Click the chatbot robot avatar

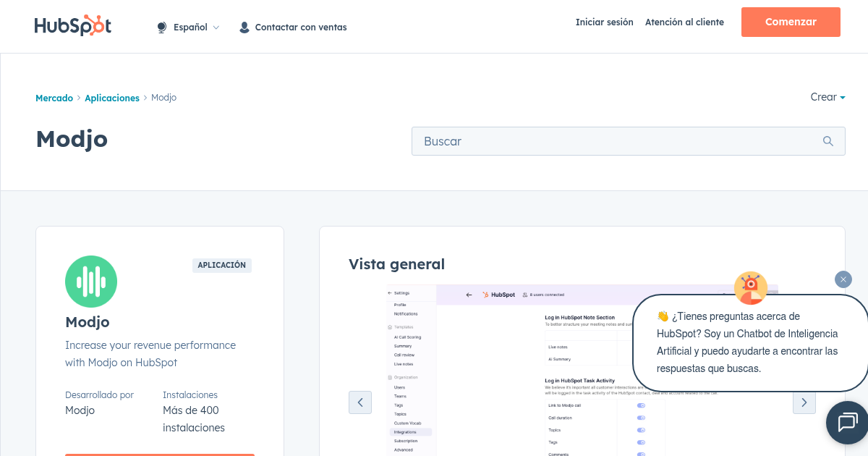pos(751,287)
